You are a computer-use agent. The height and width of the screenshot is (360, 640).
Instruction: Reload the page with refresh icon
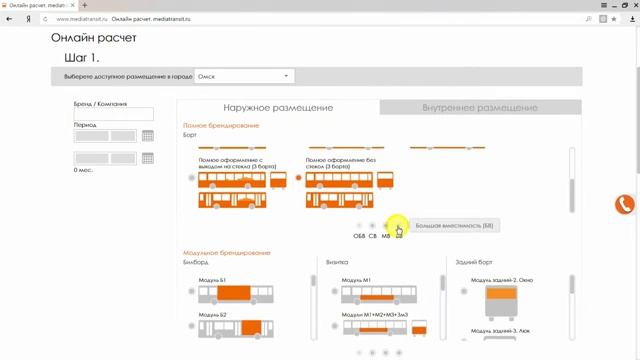click(45, 19)
